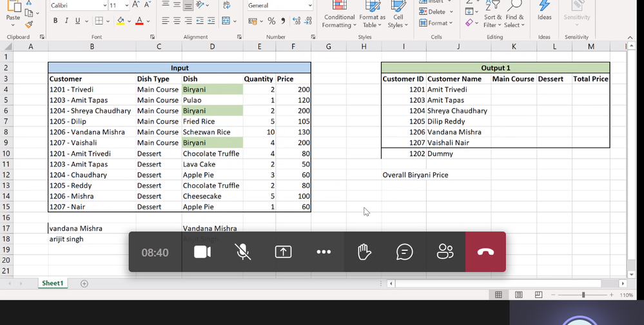This screenshot has width=644, height=325.
Task: Align text right
Action: click(x=188, y=21)
